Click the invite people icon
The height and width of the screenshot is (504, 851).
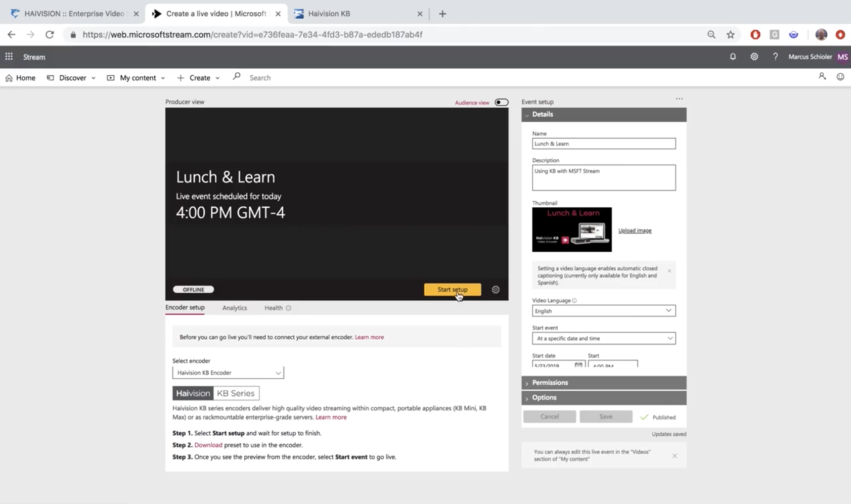pyautogui.click(x=822, y=77)
